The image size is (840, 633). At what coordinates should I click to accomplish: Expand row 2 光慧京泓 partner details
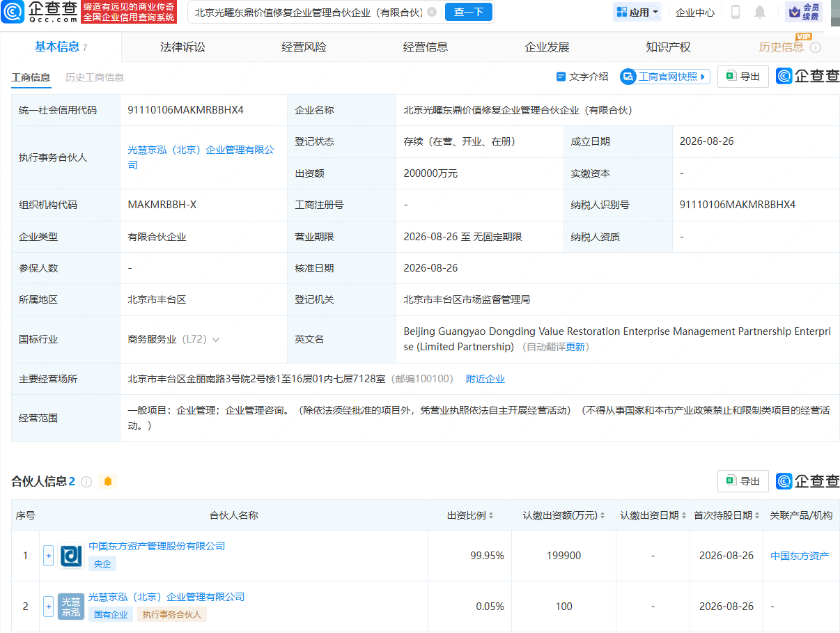click(48, 607)
